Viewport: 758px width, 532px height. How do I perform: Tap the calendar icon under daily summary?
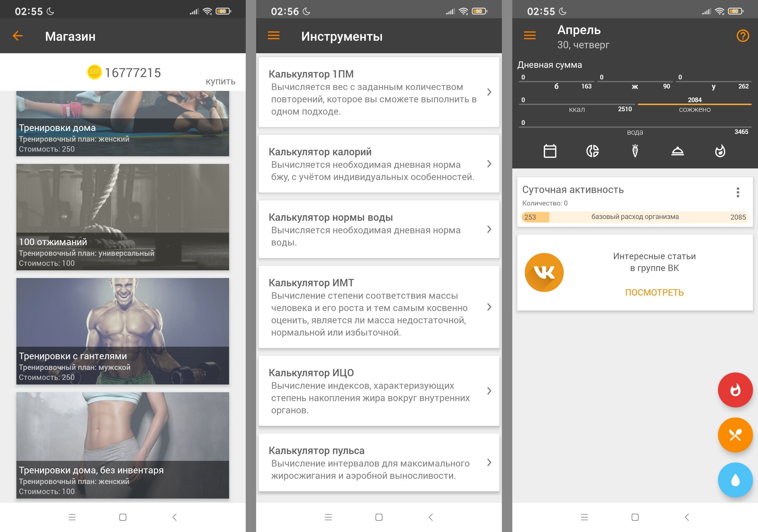550,151
